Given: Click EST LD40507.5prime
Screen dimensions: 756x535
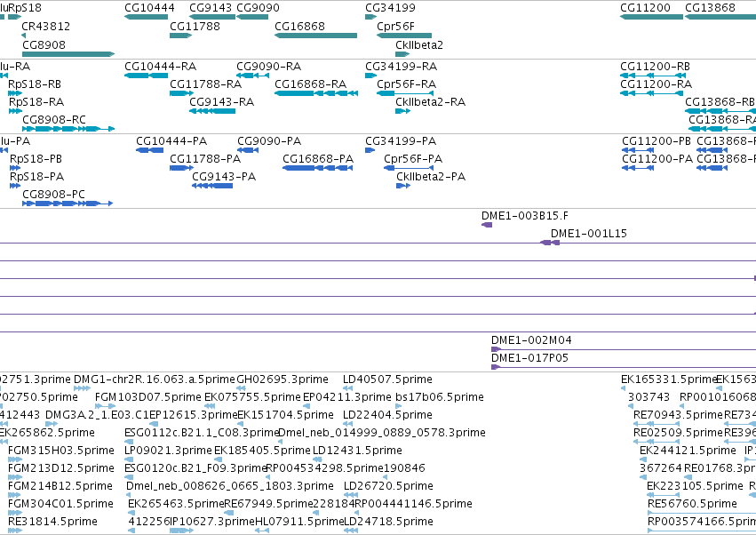Looking at the screenshot, I should 347,388.
